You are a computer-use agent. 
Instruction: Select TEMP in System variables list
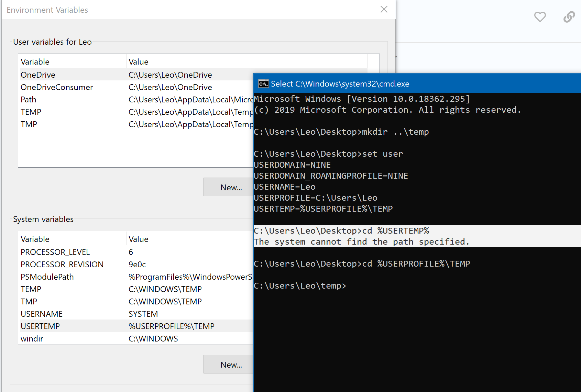click(x=136, y=289)
